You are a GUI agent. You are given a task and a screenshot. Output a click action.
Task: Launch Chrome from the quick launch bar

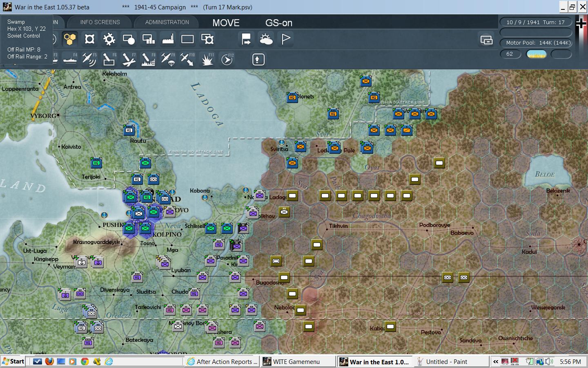point(85,361)
